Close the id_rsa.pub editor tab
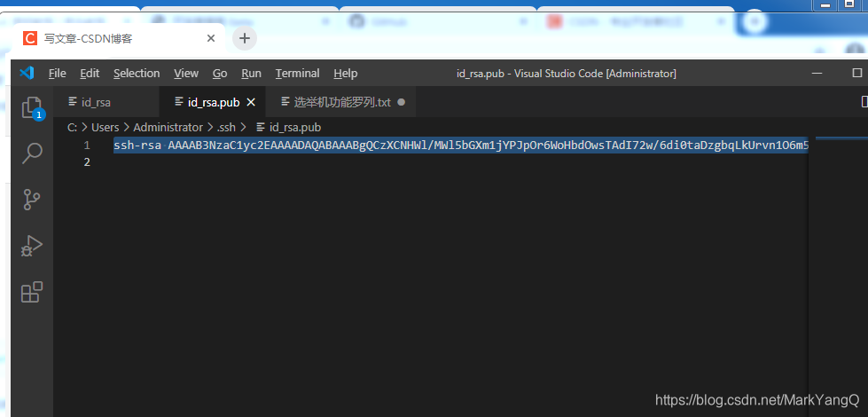The image size is (868, 417). coord(251,102)
